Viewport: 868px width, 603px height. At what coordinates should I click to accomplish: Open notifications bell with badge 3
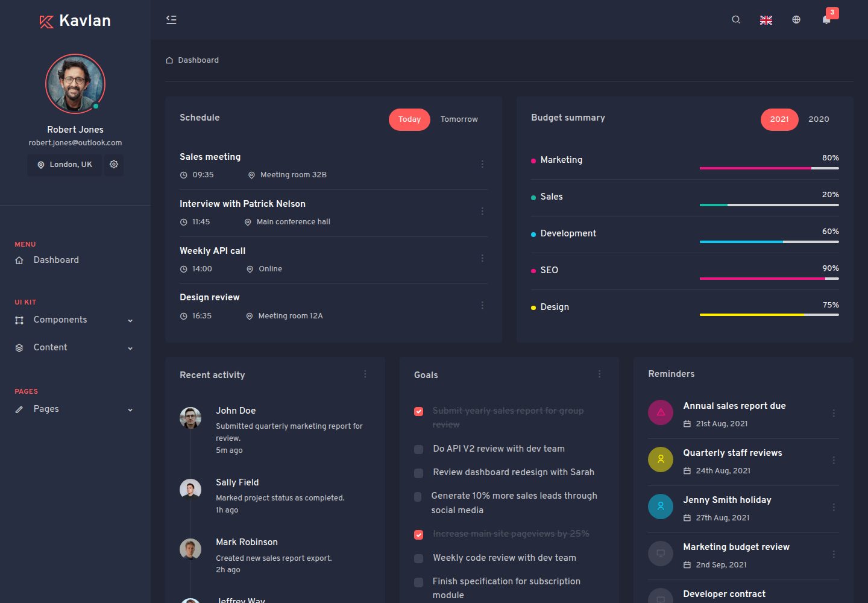[x=827, y=19]
